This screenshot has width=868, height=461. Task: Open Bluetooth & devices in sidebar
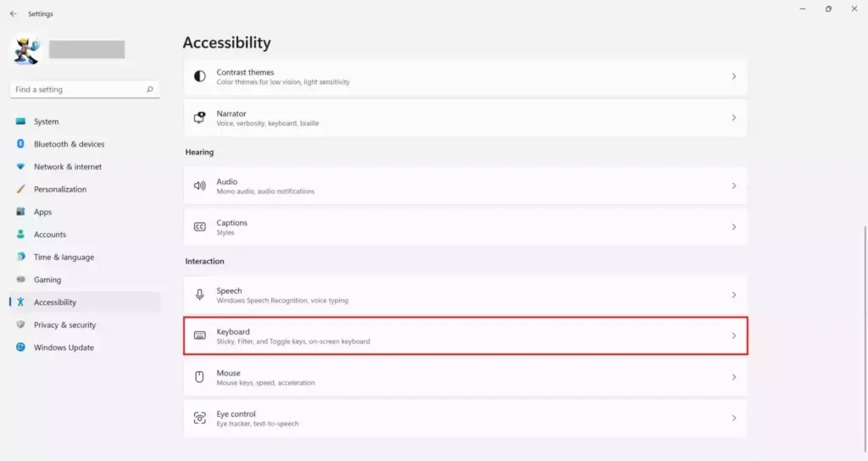coord(69,144)
